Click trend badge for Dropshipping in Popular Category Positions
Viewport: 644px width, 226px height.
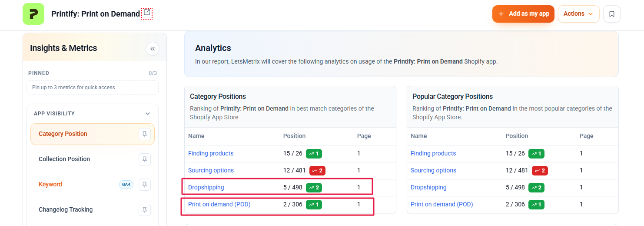[x=536, y=188]
